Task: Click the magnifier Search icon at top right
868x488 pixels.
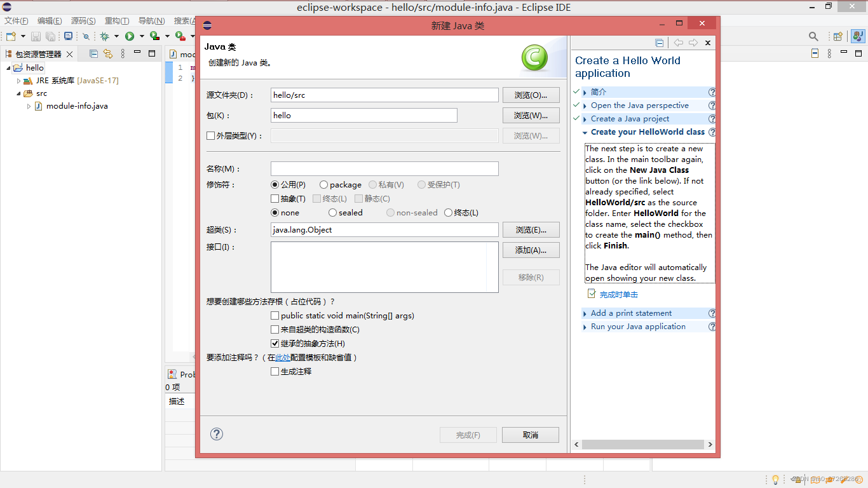Action: pos(813,36)
